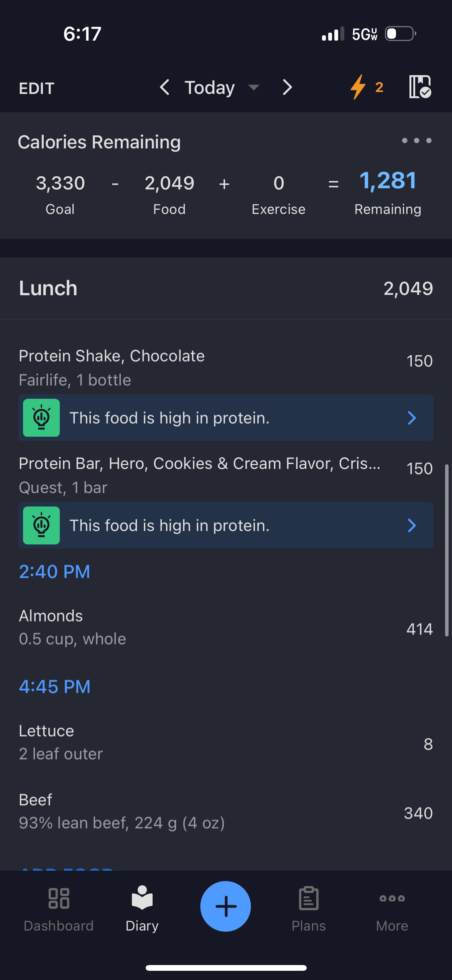Expand the Fairlife shake high protein insight chevron
This screenshot has width=452, height=980.
(x=412, y=418)
